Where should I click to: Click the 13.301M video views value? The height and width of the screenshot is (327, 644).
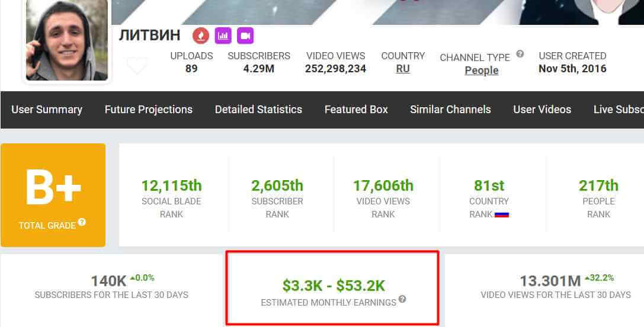[550, 281]
